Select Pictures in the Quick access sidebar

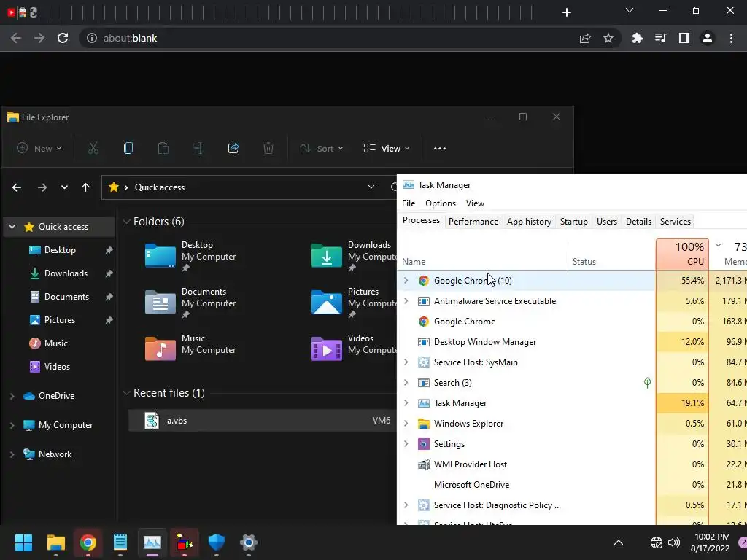pyautogui.click(x=60, y=320)
